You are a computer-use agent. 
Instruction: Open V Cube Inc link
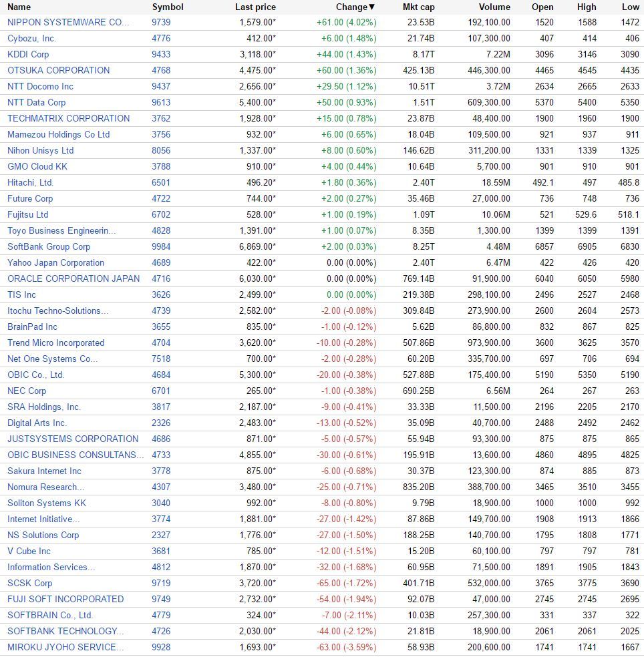coord(29,552)
